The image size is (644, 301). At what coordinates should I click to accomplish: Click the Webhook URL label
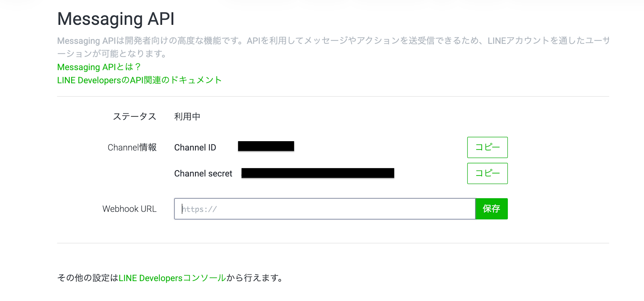pyautogui.click(x=129, y=208)
